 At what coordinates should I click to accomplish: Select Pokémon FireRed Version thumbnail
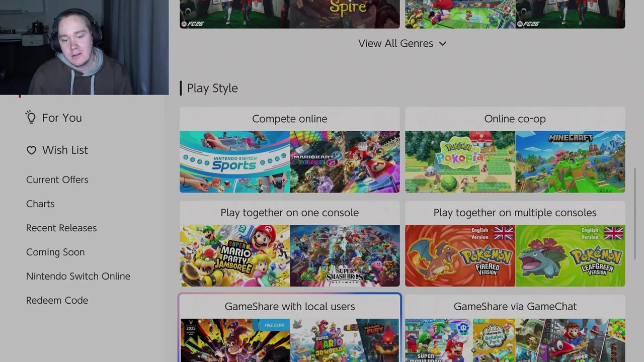click(460, 256)
